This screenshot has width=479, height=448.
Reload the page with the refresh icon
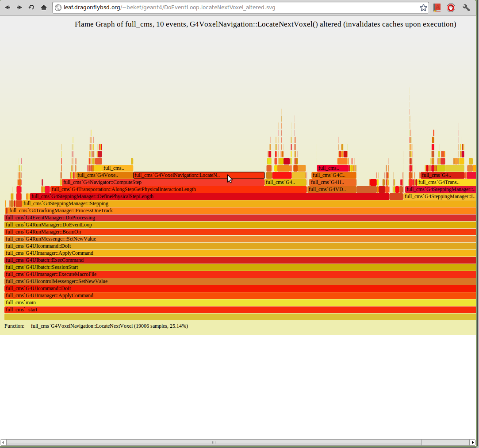click(31, 8)
